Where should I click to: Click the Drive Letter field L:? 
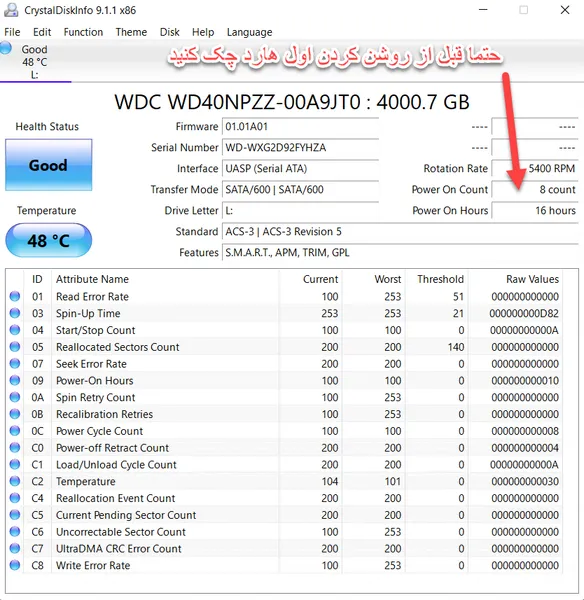click(300, 211)
